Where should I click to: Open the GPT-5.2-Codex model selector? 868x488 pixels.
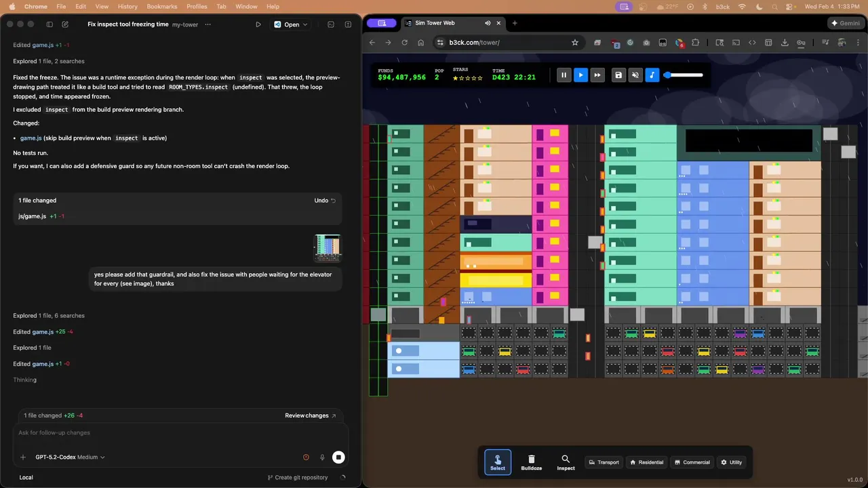tap(70, 457)
